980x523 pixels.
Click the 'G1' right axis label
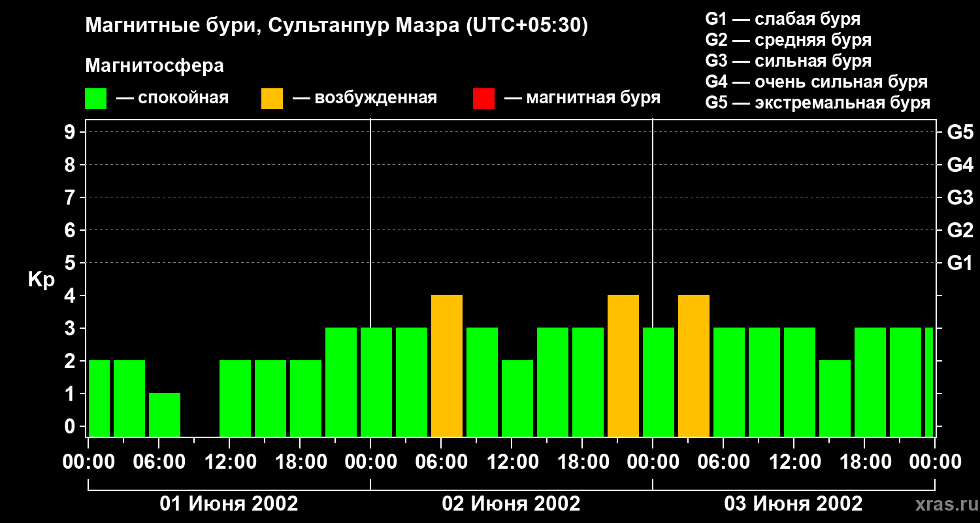point(960,263)
